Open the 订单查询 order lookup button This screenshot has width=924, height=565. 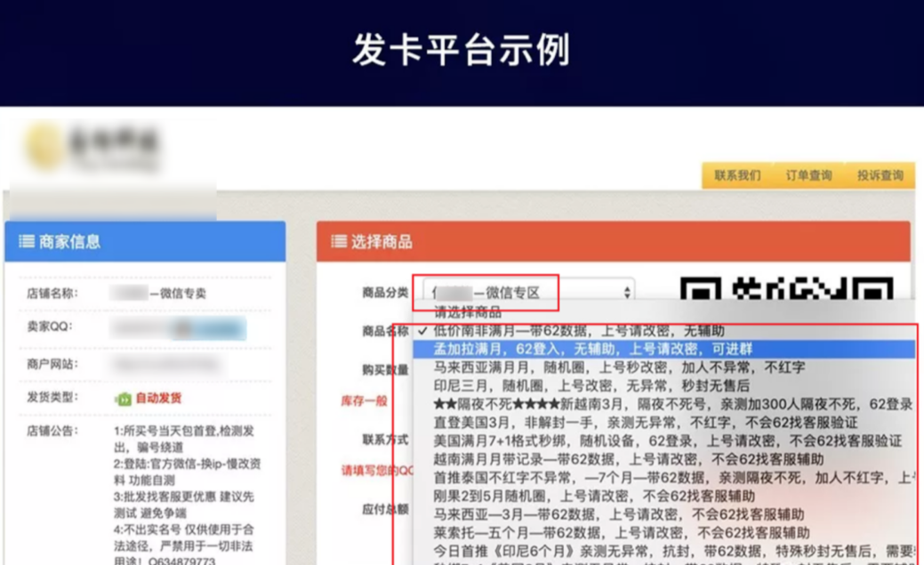pyautogui.click(x=808, y=175)
